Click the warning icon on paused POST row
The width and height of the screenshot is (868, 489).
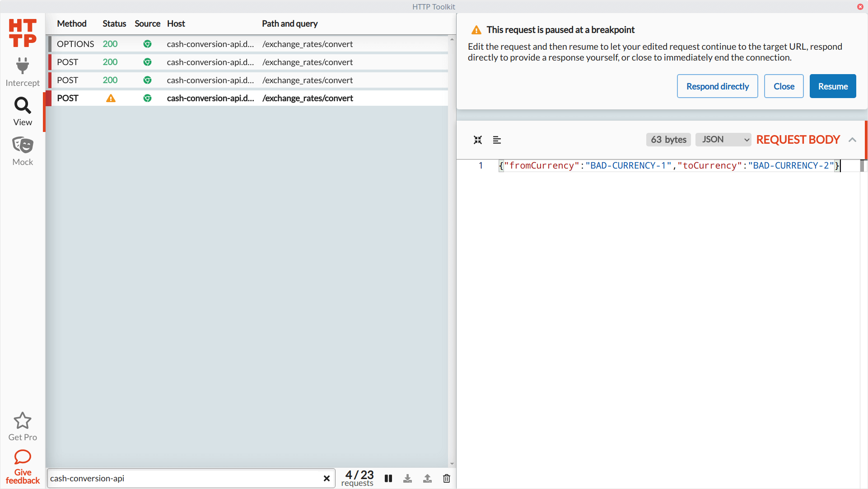pos(111,98)
